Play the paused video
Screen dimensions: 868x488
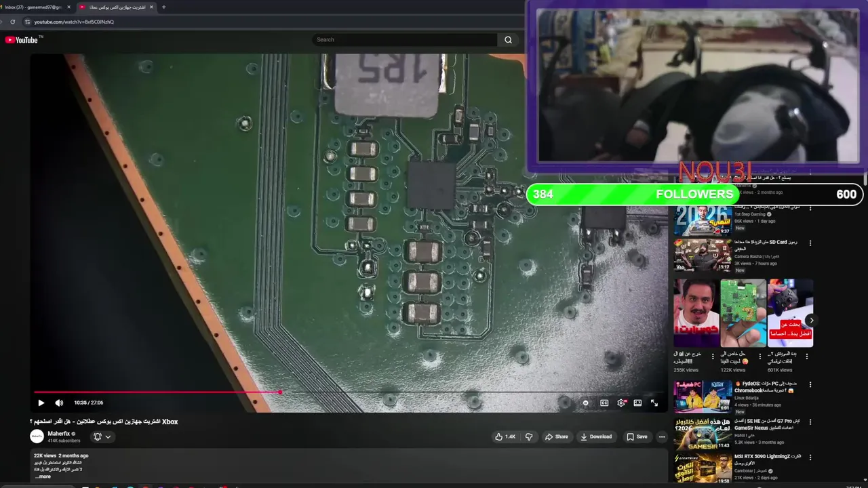click(x=41, y=403)
